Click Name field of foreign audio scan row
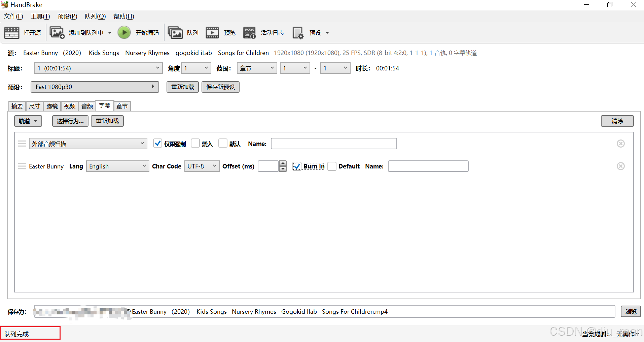The height and width of the screenshot is (342, 644). 334,144
